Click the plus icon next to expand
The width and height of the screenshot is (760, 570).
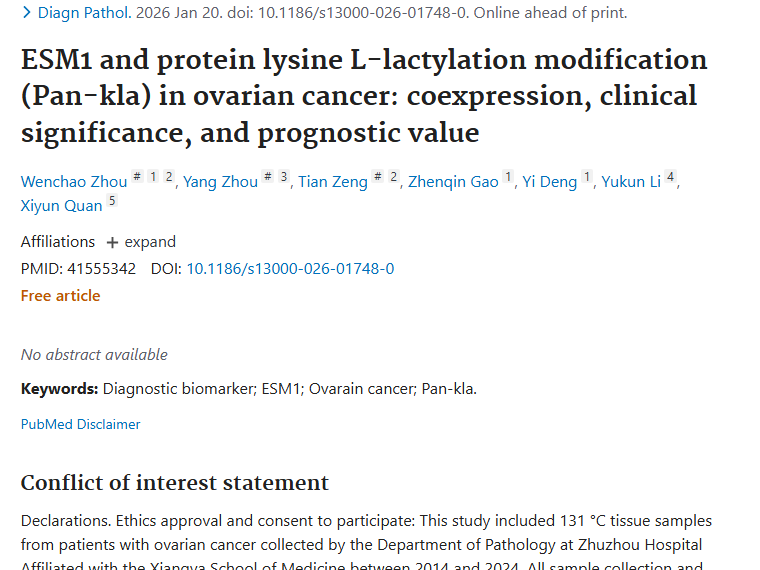click(112, 243)
